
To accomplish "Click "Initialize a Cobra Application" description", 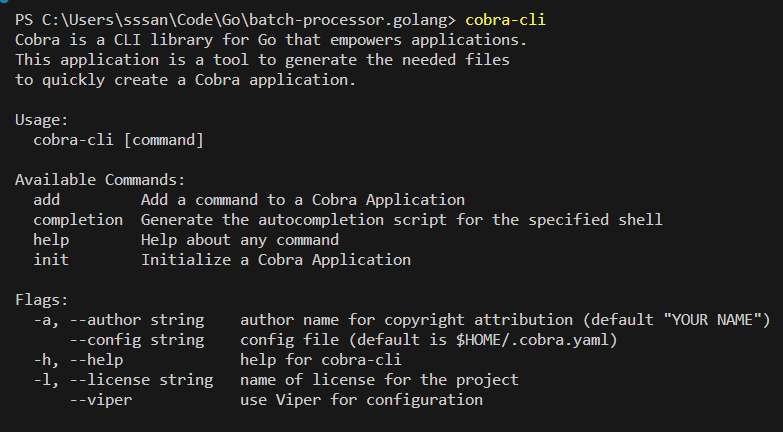I will click(276, 260).
